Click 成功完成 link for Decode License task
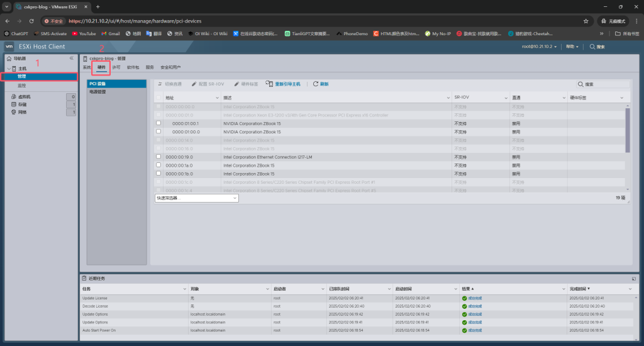 click(x=475, y=306)
